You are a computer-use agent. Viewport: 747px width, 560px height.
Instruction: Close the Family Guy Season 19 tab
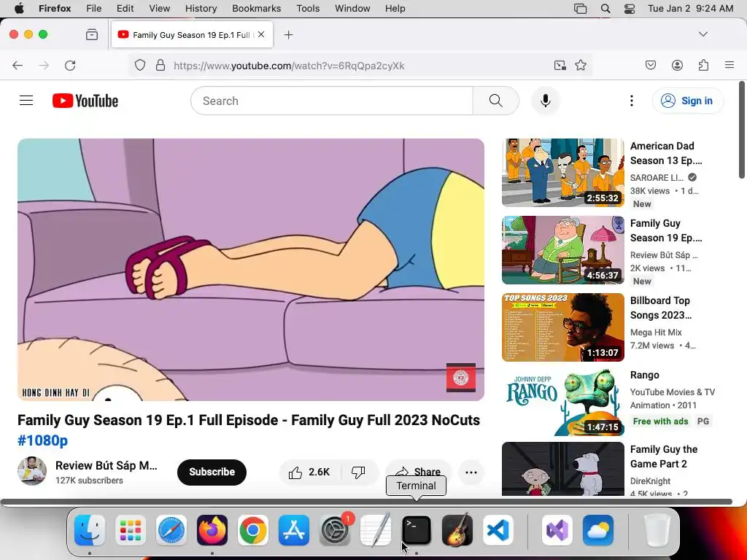(x=261, y=34)
